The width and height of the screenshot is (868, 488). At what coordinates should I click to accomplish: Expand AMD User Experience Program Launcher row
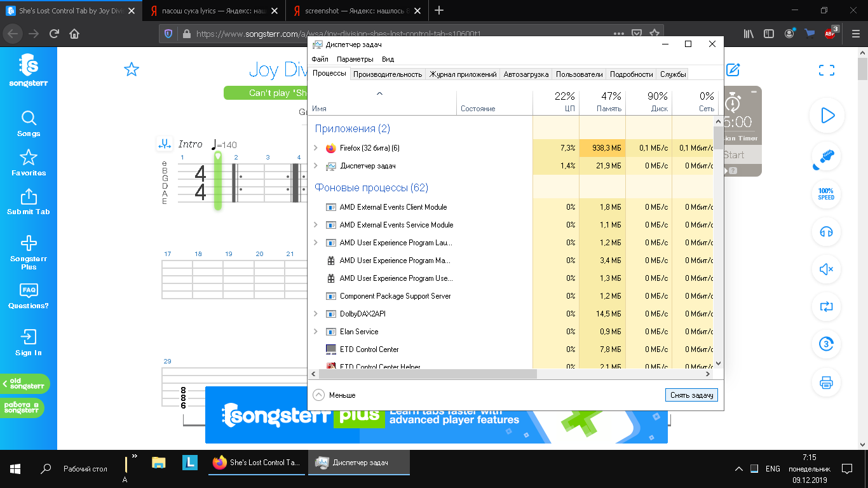click(316, 243)
